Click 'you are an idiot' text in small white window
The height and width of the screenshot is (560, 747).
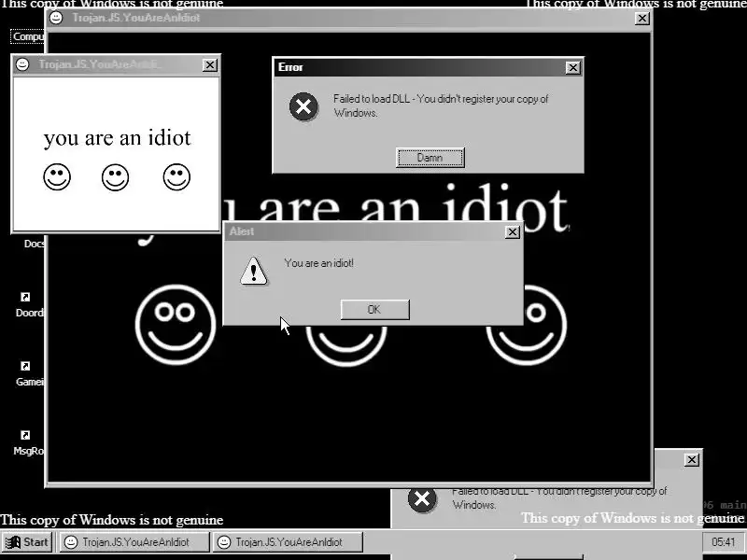tap(118, 138)
